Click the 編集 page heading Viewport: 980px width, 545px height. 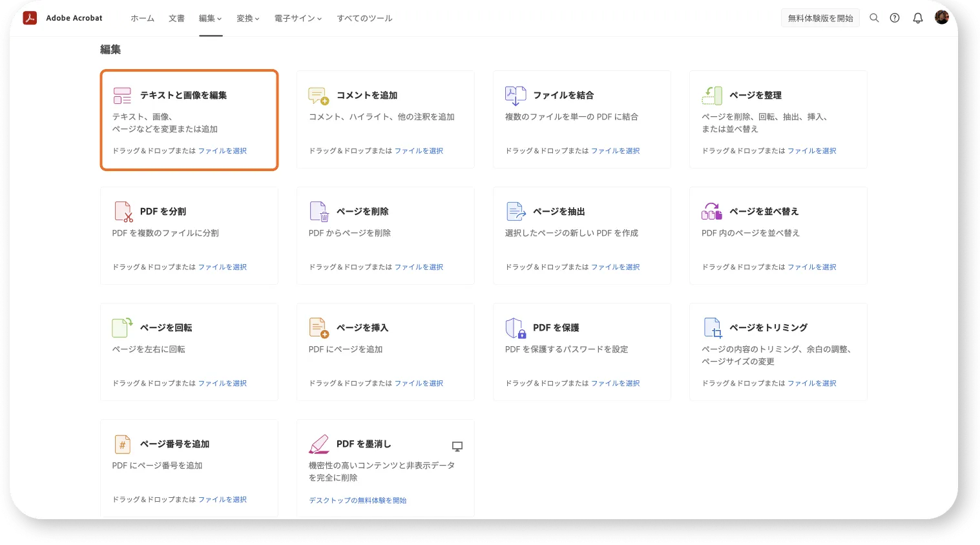(x=110, y=49)
